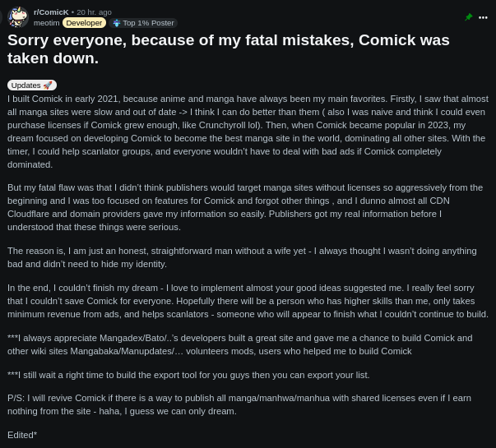The width and height of the screenshot is (496, 448).
Task: Open the three-dot post options menu
Action: [x=483, y=17]
